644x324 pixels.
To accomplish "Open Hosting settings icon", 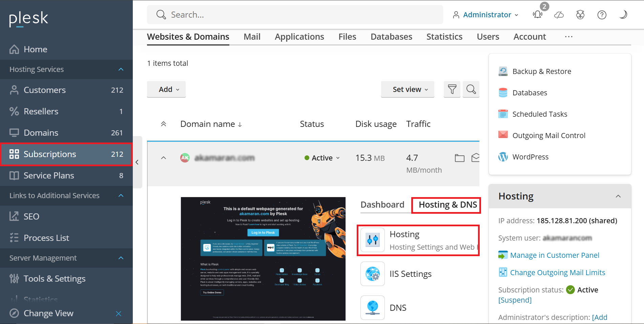I will click(373, 240).
